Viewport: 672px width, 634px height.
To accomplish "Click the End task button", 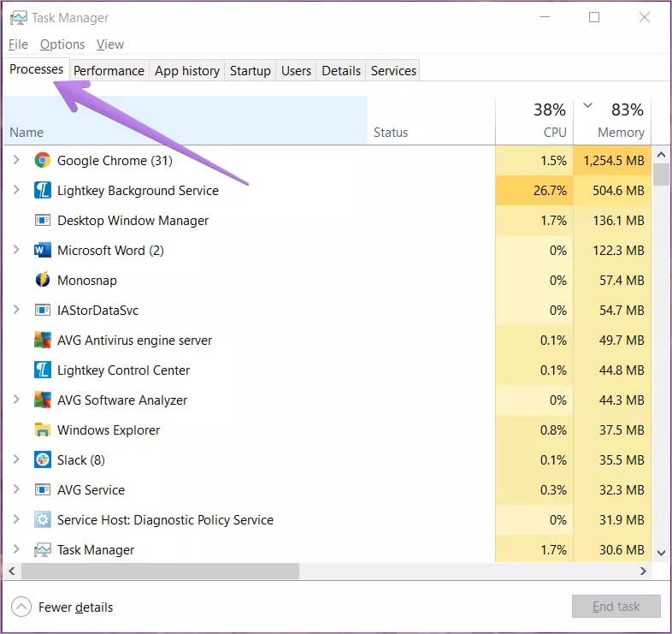I will pyautogui.click(x=616, y=606).
